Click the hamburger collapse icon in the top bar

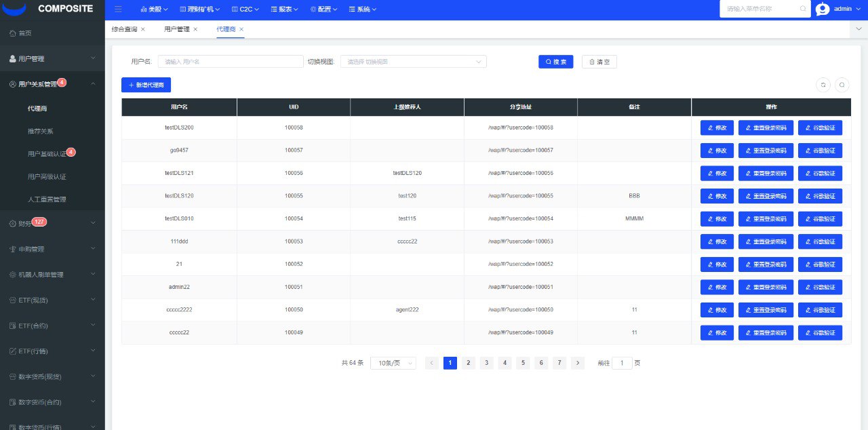[119, 9]
